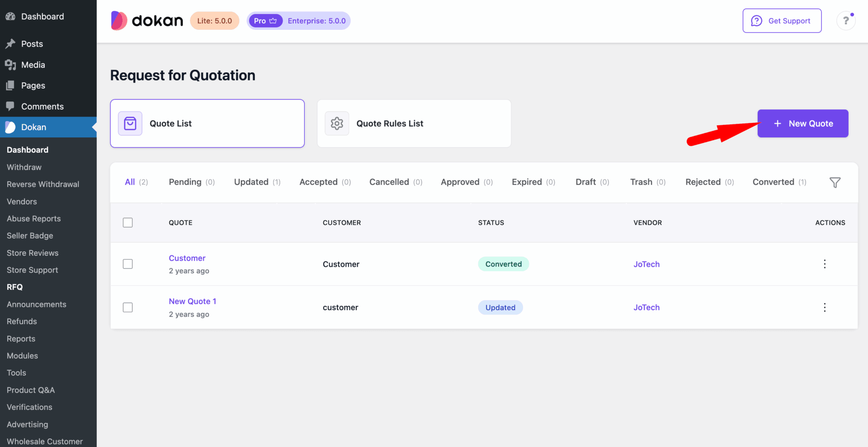Open Modules submenu item
Viewport: 868px width, 447px height.
22,356
